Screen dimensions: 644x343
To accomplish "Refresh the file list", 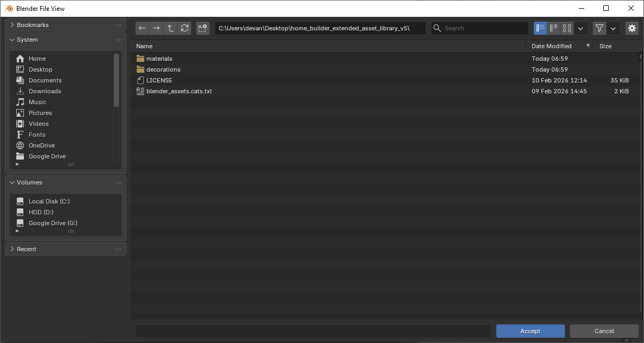I will click(x=185, y=28).
